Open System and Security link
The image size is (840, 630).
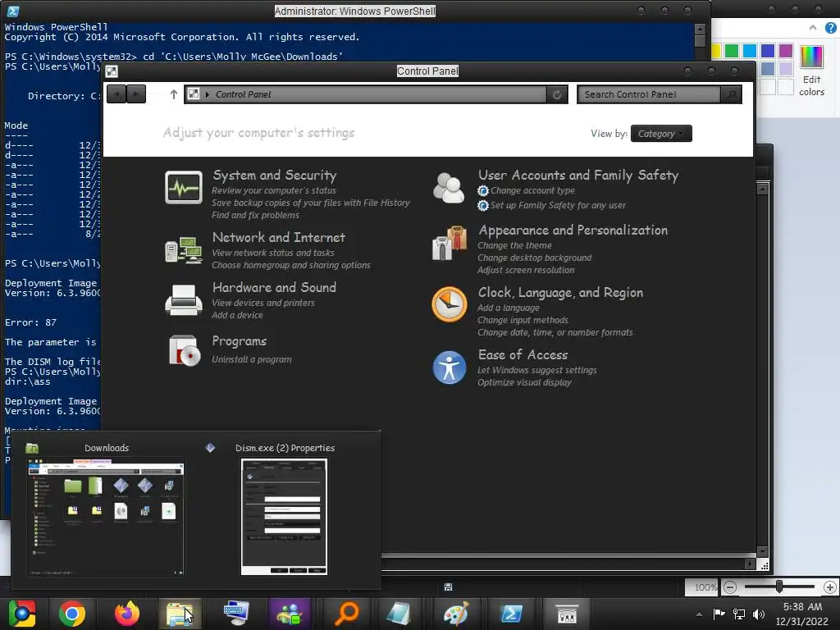coord(274,176)
